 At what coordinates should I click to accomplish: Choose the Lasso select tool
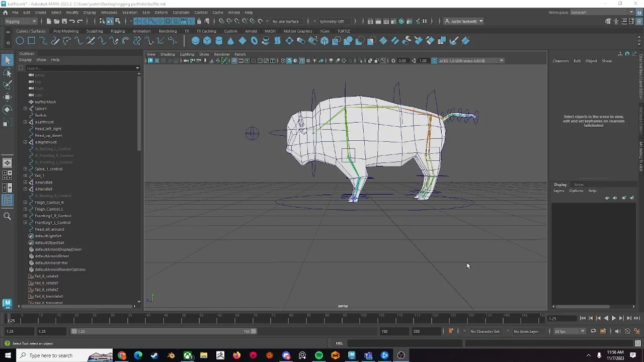(7, 73)
